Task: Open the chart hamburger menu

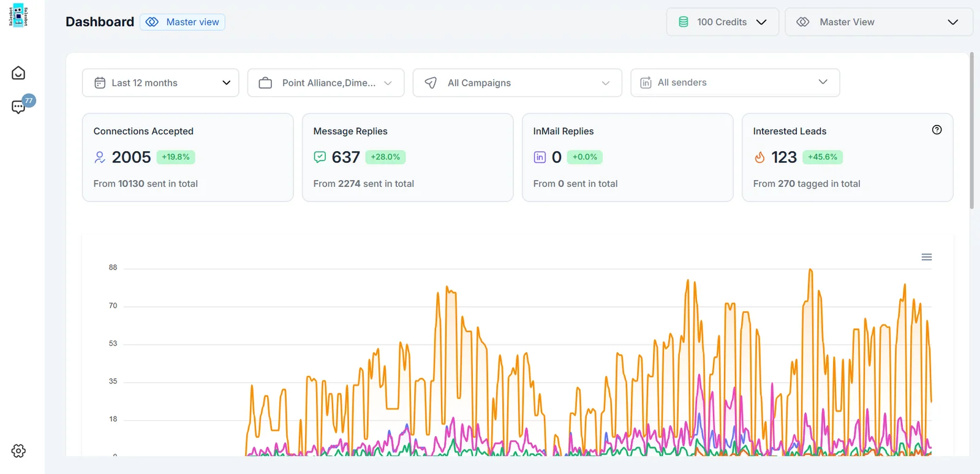Action: coord(927,257)
